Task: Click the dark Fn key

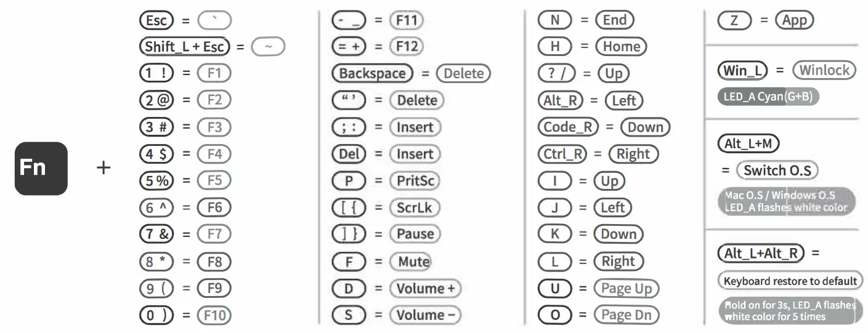Action: [41, 168]
